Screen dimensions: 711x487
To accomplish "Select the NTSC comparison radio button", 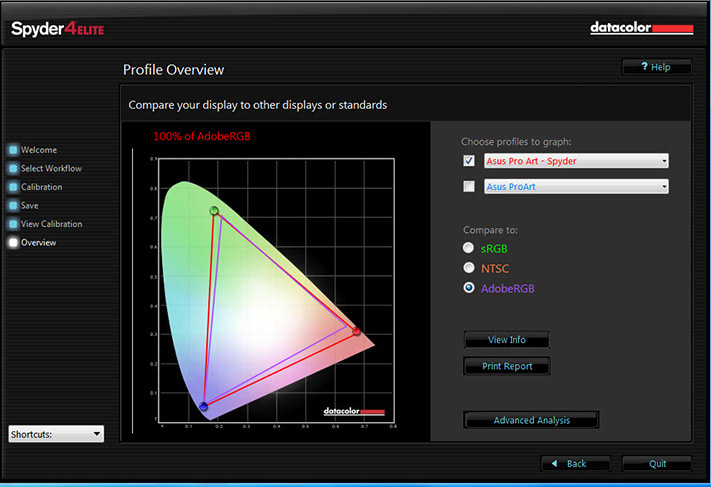I will (468, 268).
